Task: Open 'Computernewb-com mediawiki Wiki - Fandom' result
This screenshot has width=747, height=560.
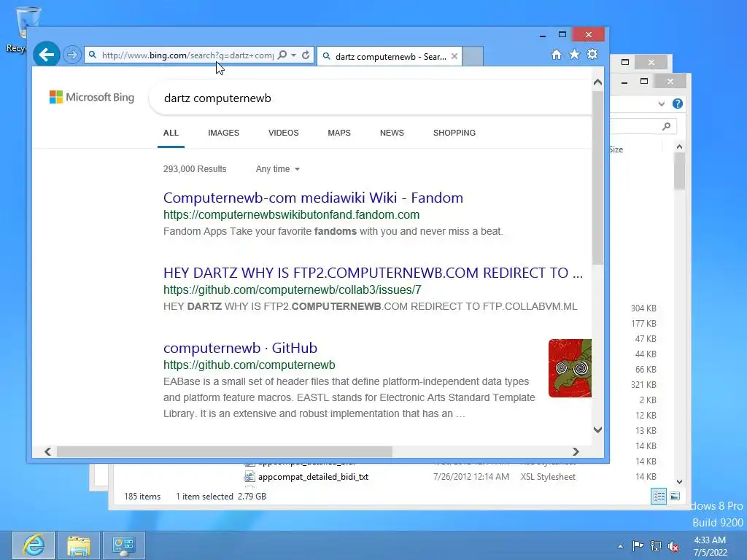Action: 313,198
